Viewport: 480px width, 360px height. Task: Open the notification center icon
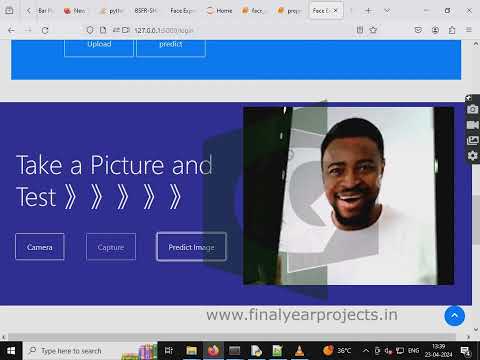pos(465,351)
